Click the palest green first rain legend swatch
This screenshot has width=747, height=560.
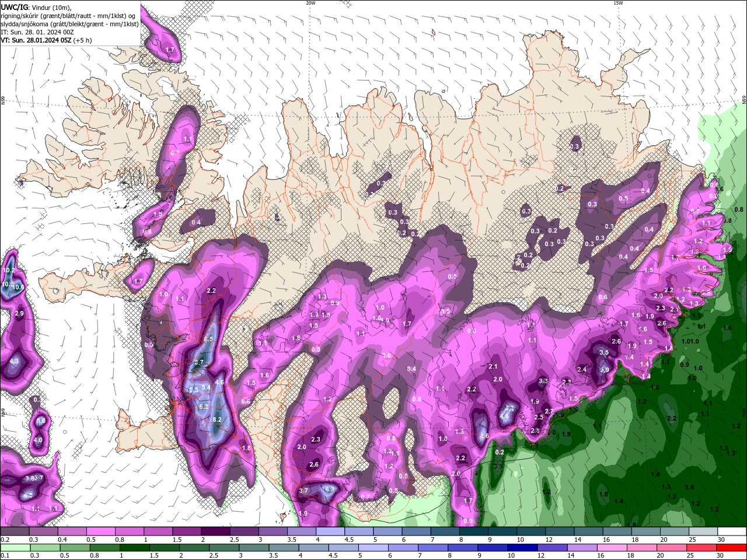(x=16, y=548)
